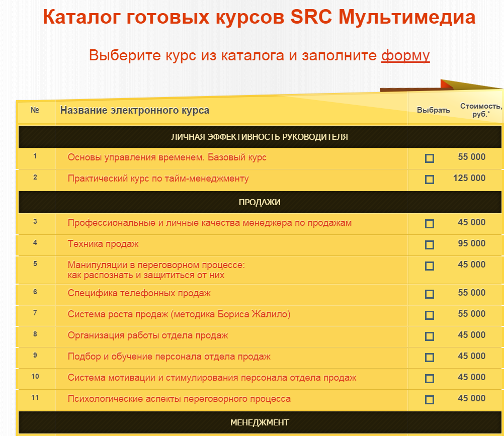Click row number 11 in the table
Screen dimensions: 504x437
(35, 398)
